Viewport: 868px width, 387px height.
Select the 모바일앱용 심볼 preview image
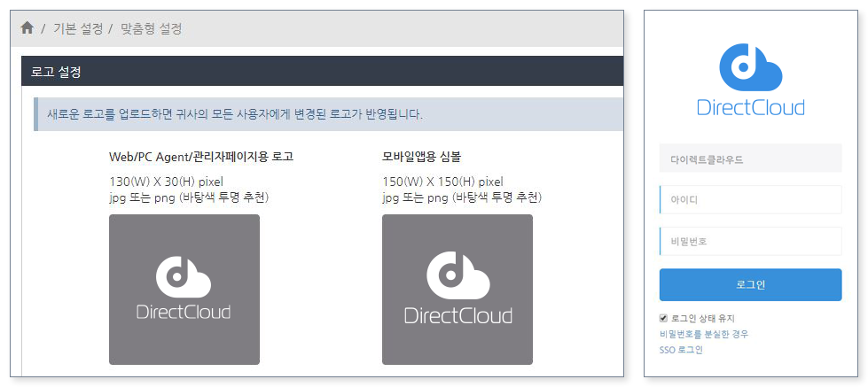pyautogui.click(x=457, y=290)
